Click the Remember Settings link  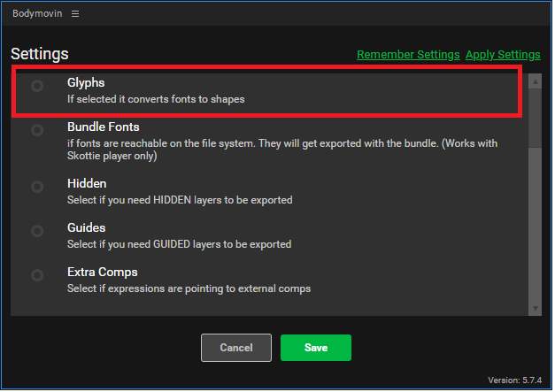(x=408, y=55)
